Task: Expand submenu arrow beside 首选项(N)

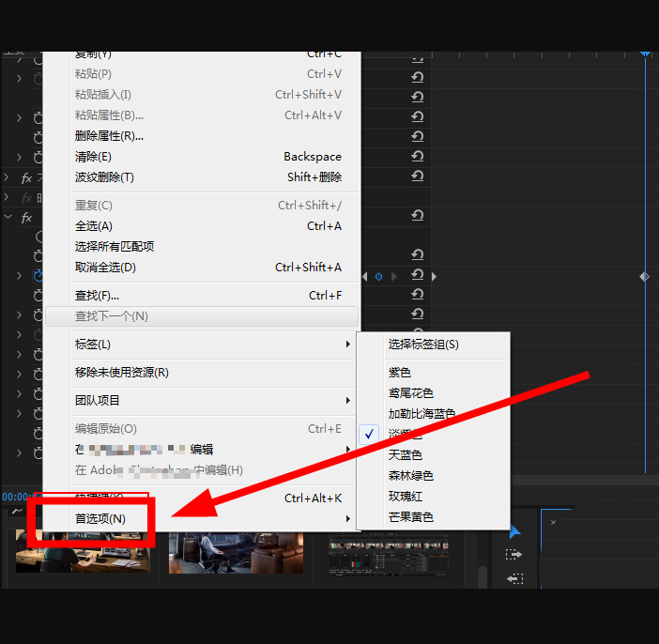Action: click(x=348, y=519)
